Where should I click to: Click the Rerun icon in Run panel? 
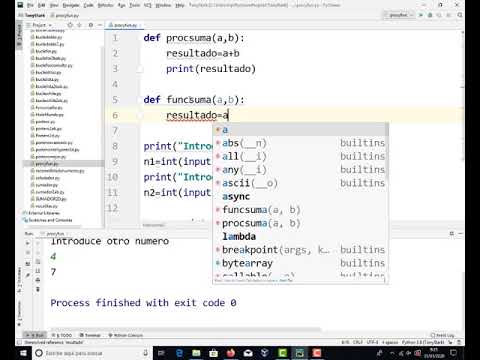click(28, 243)
